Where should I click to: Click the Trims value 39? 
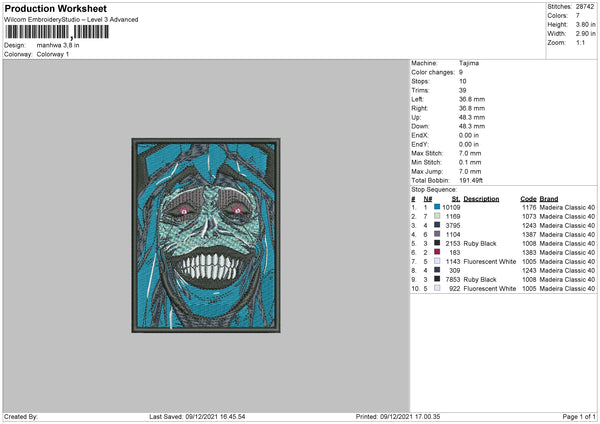click(463, 90)
